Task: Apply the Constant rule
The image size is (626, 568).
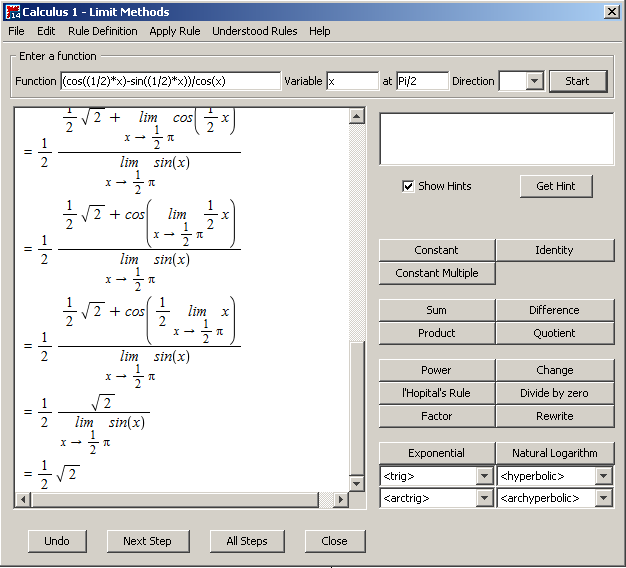Action: pos(437,250)
